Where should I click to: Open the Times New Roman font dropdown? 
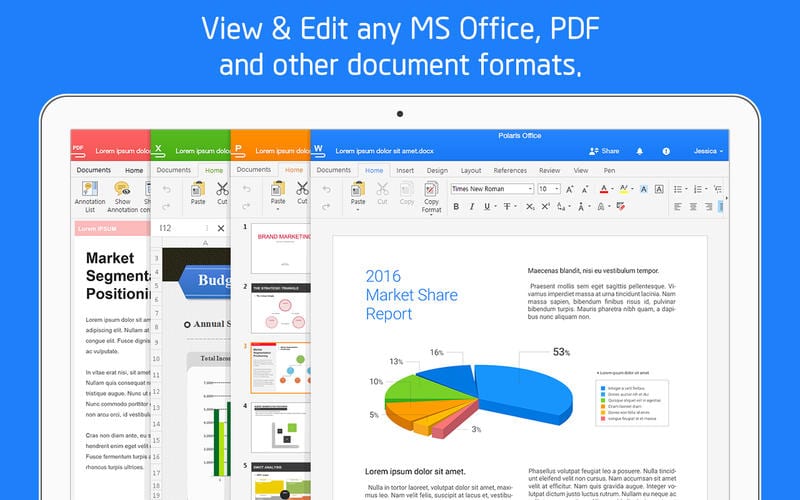pyautogui.click(x=492, y=188)
